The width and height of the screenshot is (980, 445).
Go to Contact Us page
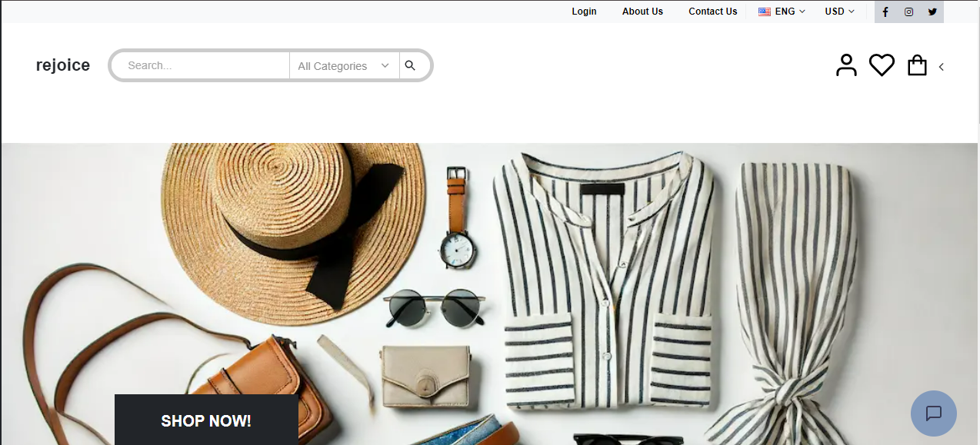713,12
